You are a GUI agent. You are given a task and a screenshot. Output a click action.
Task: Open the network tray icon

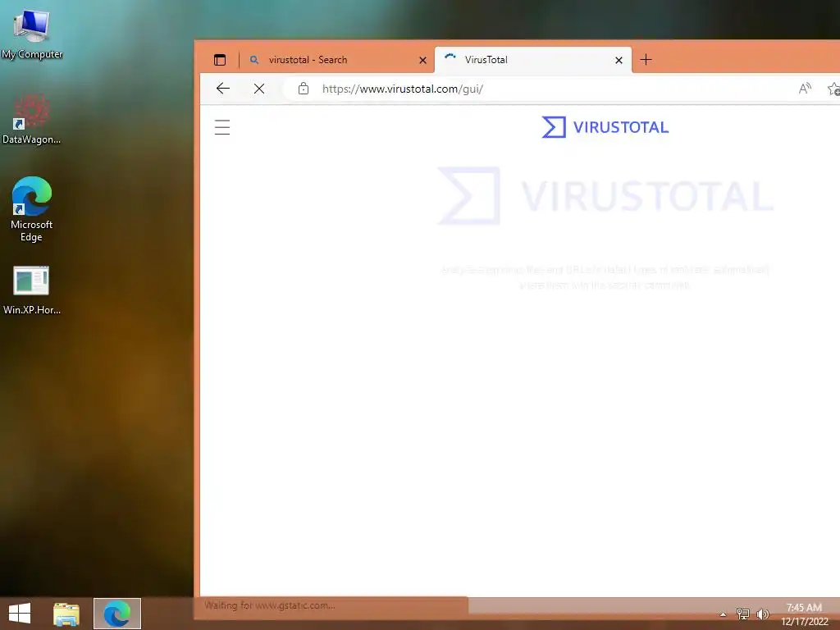742,614
